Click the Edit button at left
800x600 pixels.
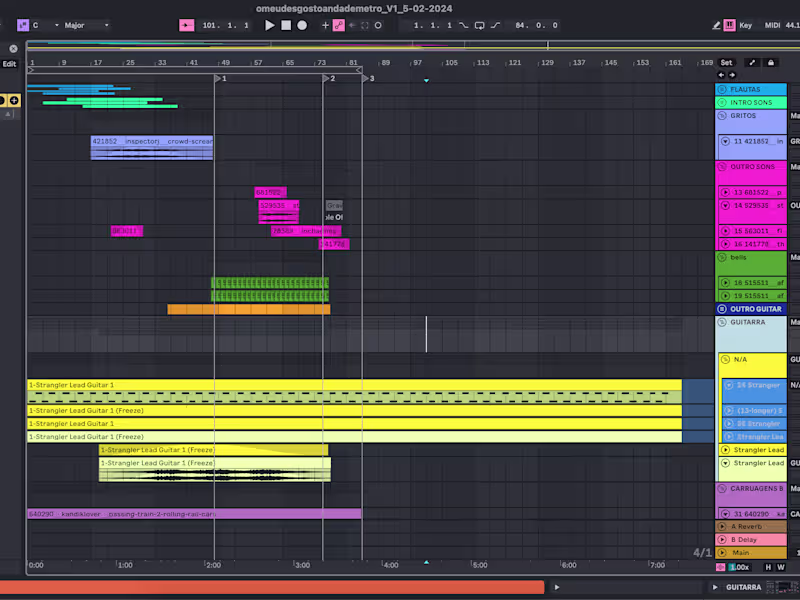pos(9,63)
